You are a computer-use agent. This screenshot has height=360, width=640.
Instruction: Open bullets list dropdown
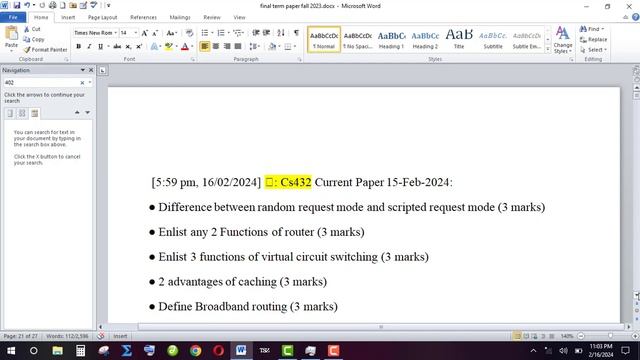coord(212,33)
